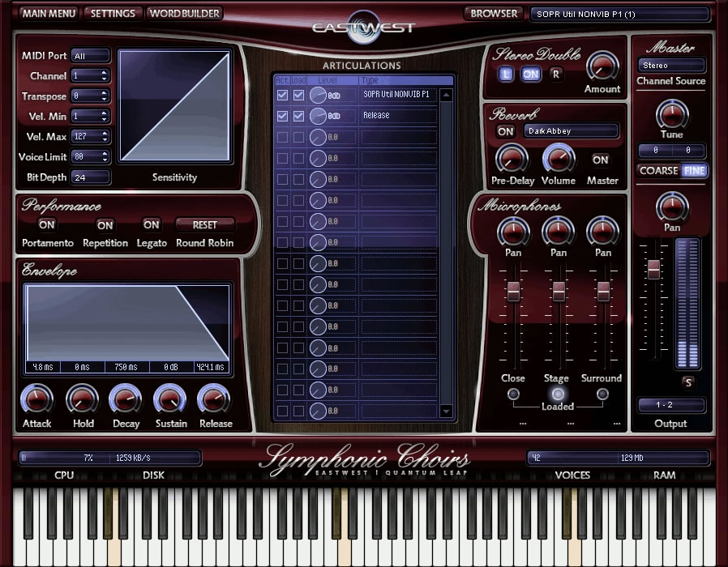The height and width of the screenshot is (567, 728).
Task: Uncheck Act checkbox for SOPR Util NONVIB P1
Action: [282, 95]
